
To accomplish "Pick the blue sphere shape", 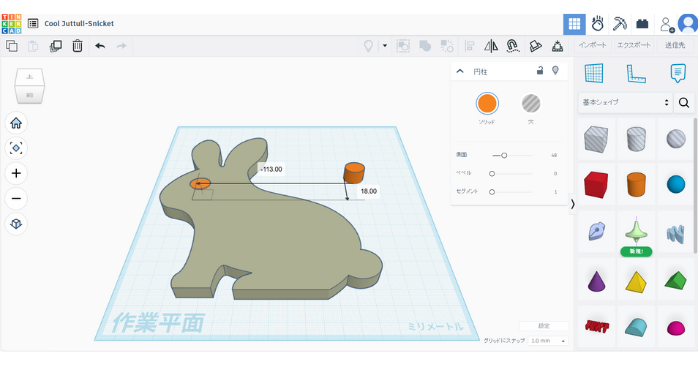I will click(x=676, y=184).
